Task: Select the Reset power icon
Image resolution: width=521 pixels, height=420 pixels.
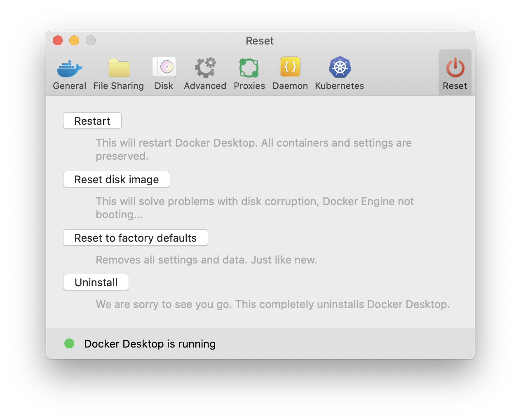Action: pyautogui.click(x=455, y=68)
